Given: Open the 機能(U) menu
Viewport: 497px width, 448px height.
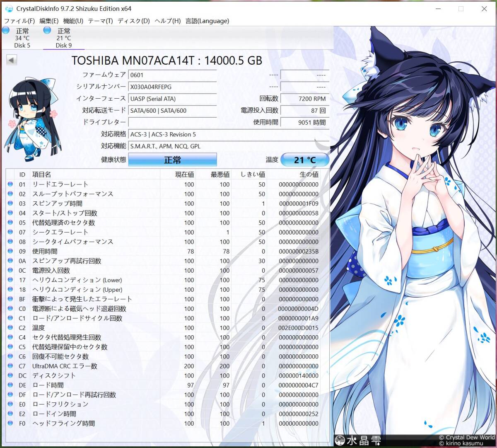Looking at the screenshot, I should [73, 21].
